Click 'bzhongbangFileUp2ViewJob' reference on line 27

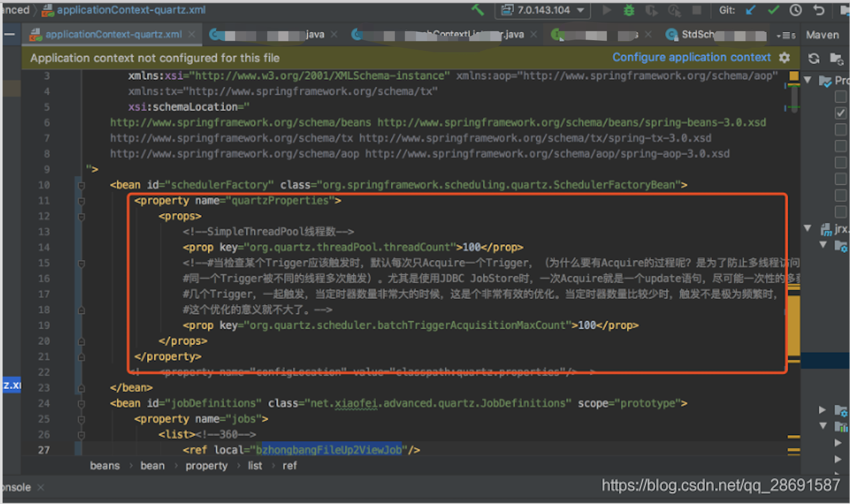point(329,450)
